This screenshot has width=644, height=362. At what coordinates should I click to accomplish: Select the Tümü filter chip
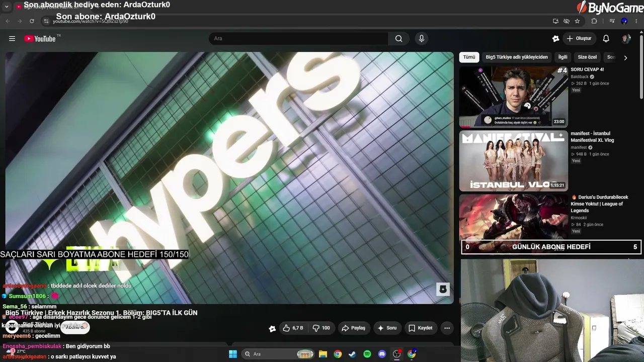point(469,57)
